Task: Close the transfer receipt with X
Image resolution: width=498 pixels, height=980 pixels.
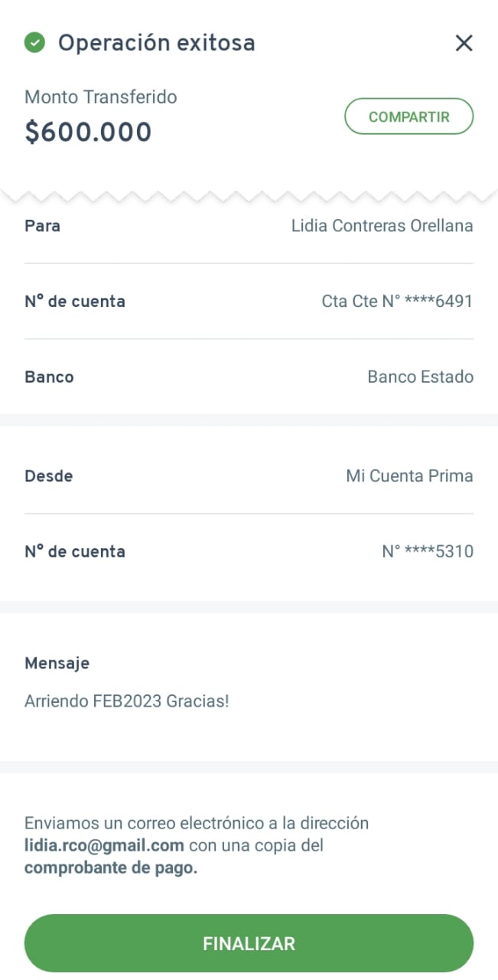Action: 464,43
